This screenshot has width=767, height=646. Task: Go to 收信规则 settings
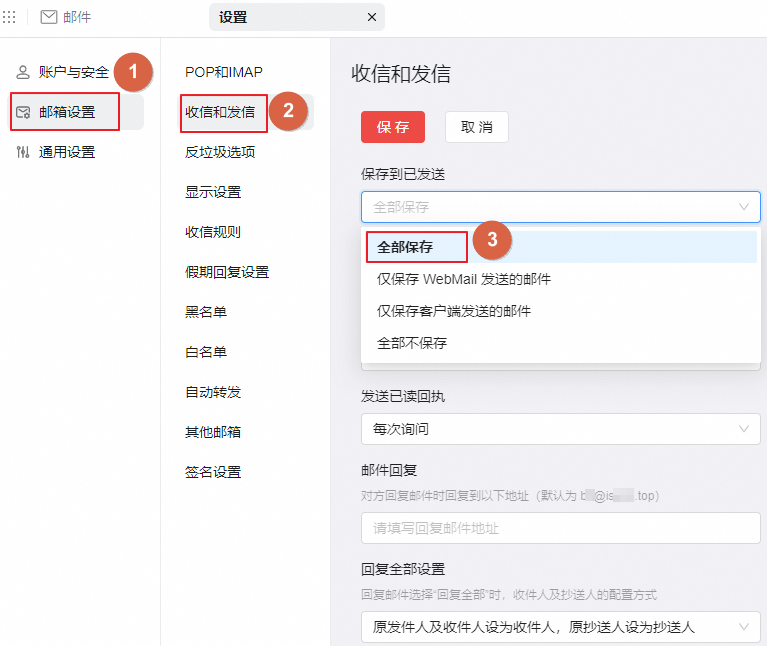[212, 232]
